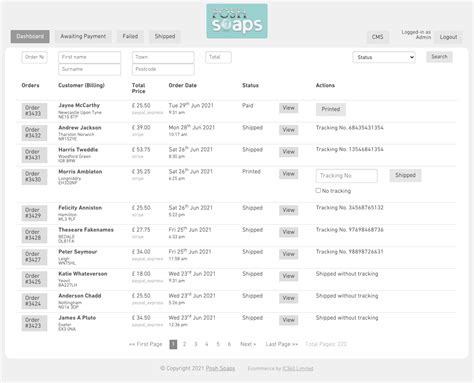View Peter Seymour's order

point(288,254)
